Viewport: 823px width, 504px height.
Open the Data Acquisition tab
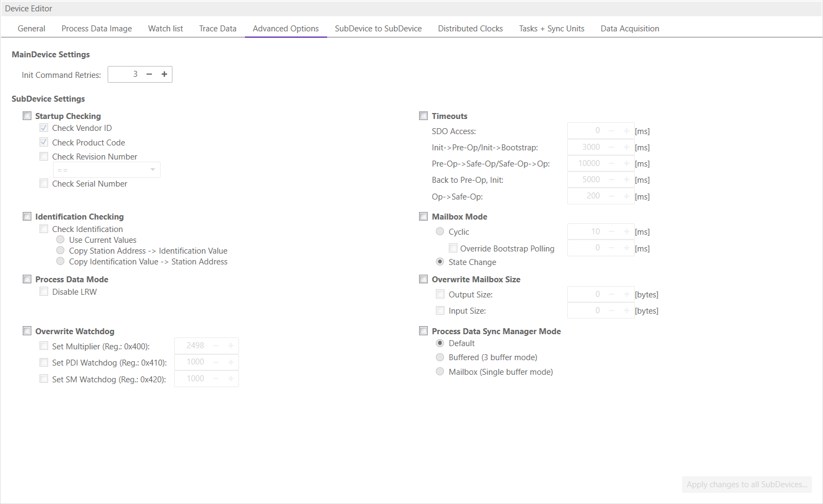629,29
